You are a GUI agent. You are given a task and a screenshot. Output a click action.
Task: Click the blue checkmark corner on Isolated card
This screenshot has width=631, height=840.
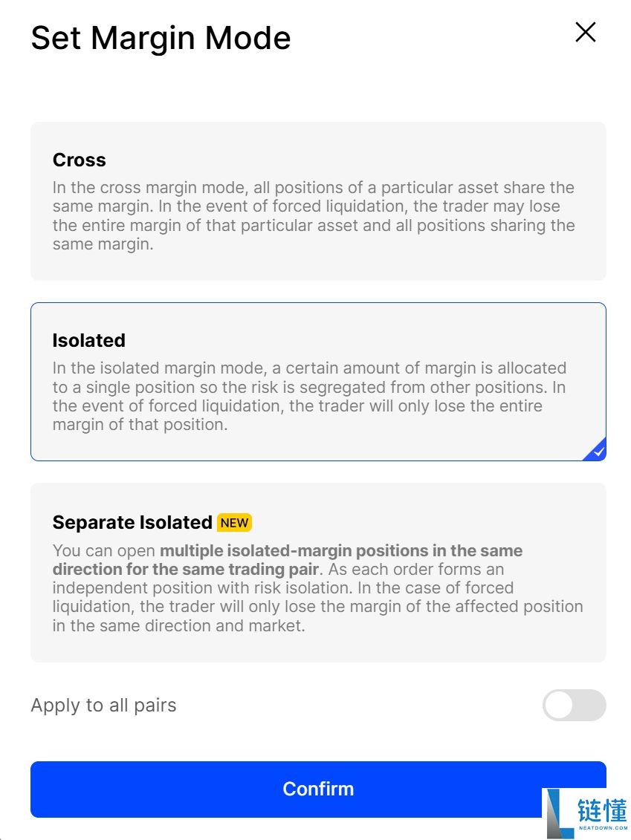click(596, 451)
